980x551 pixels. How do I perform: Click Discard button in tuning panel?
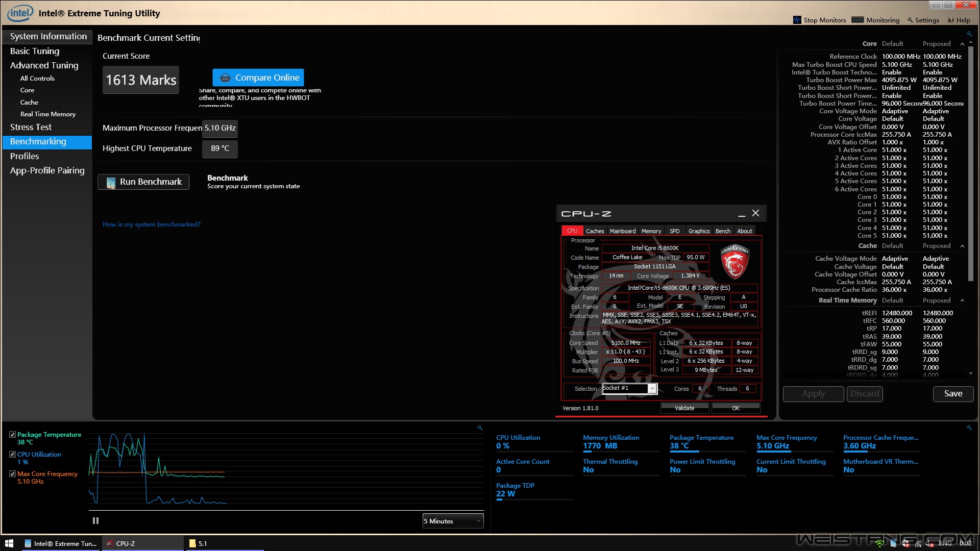[865, 394]
